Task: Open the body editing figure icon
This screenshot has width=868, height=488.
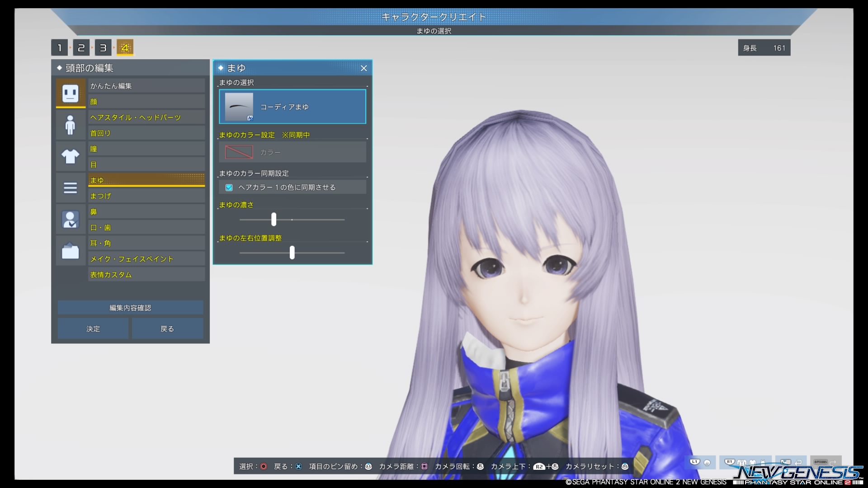Action: (71, 125)
